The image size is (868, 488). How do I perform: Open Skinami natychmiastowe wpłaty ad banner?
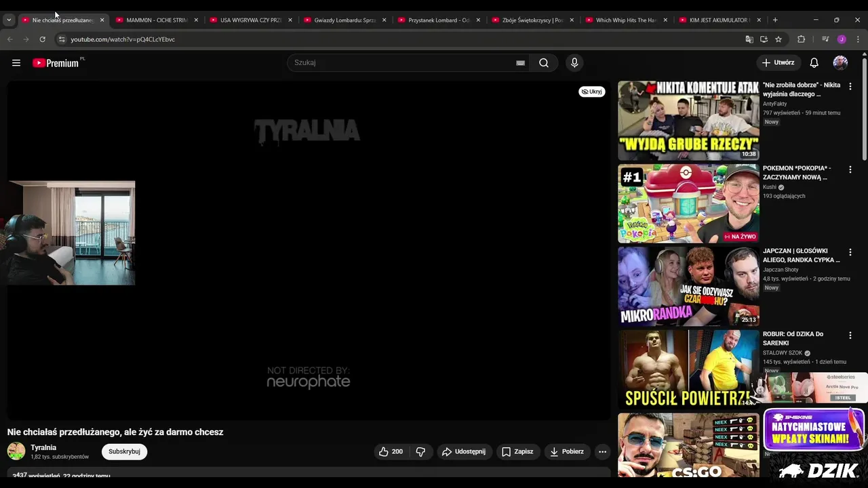[x=814, y=430]
